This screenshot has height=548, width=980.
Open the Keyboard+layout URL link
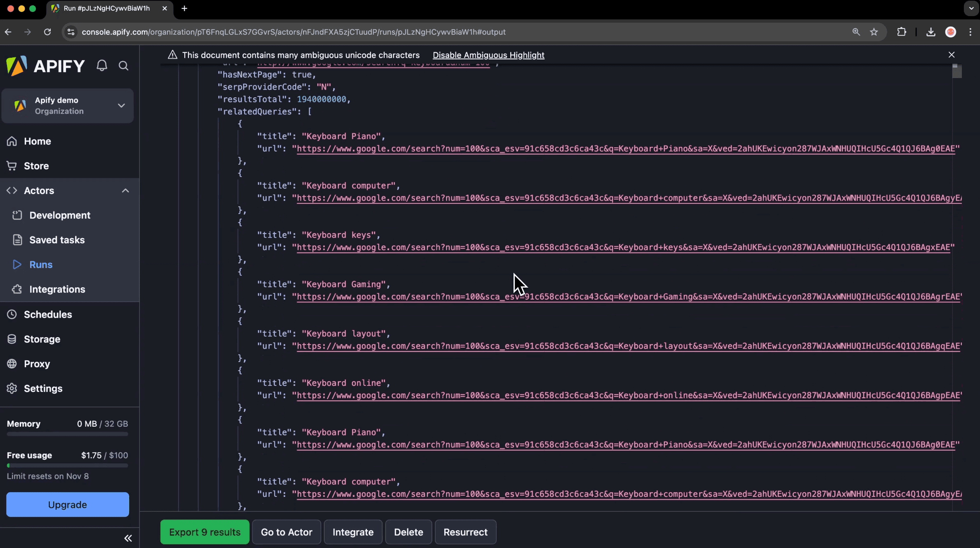628,346
